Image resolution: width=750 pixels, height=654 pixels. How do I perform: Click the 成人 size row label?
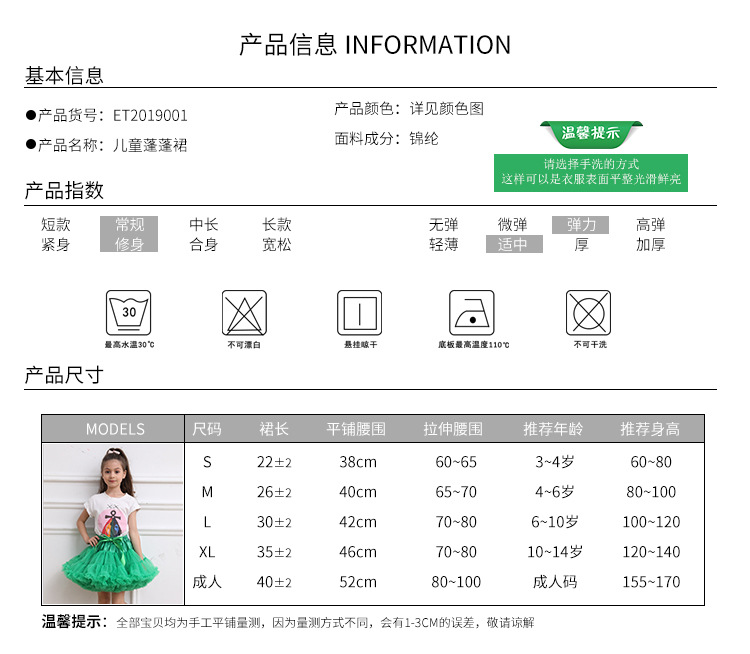click(207, 582)
